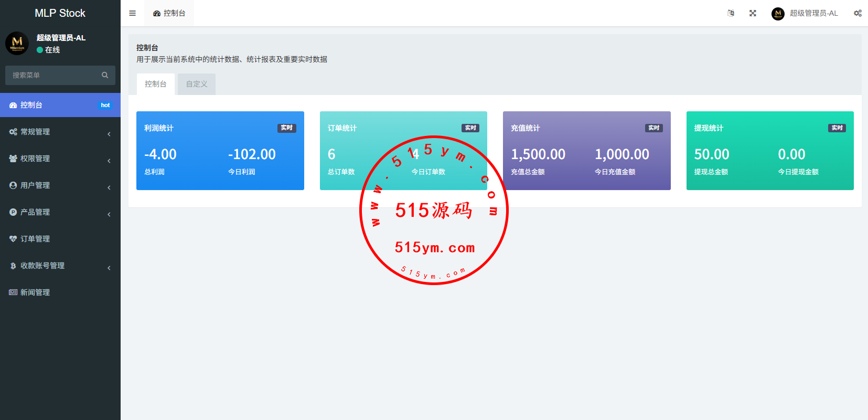
Task: Expand the 用户管理 submenu arrow
Action: pyautogui.click(x=109, y=187)
